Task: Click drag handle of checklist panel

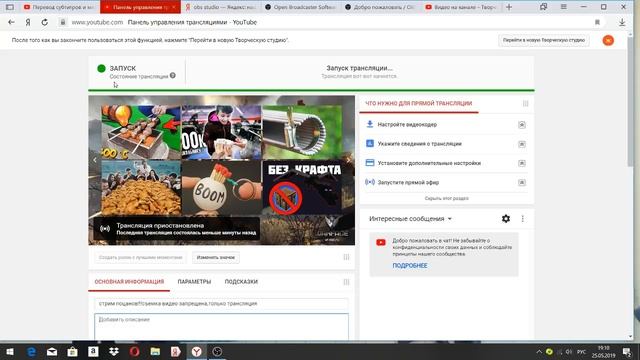Action: (525, 104)
